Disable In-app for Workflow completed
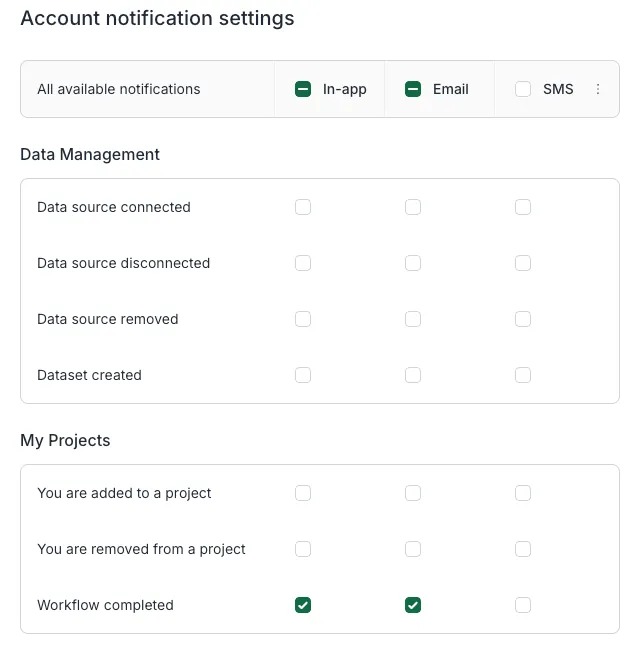The width and height of the screenshot is (641, 655). coord(303,605)
